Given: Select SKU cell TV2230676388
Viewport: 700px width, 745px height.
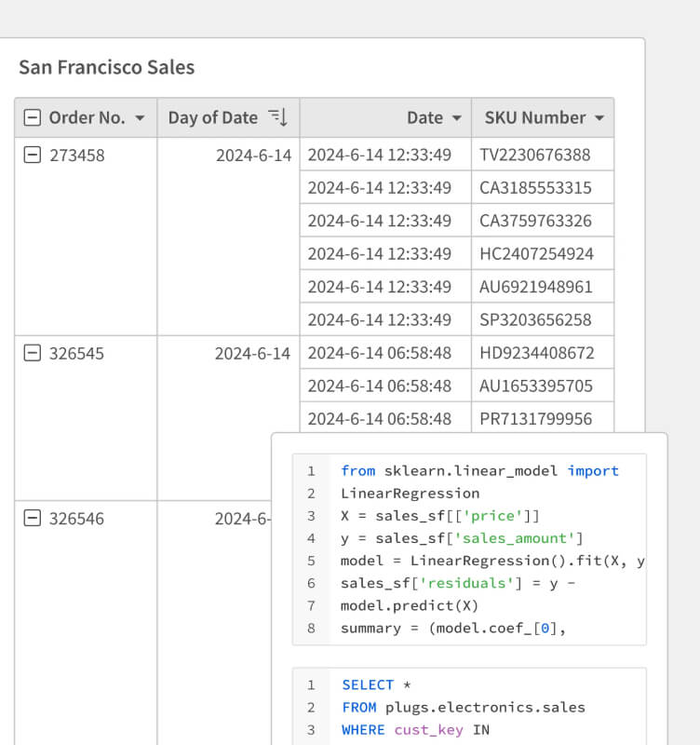Looking at the screenshot, I should pos(543,155).
